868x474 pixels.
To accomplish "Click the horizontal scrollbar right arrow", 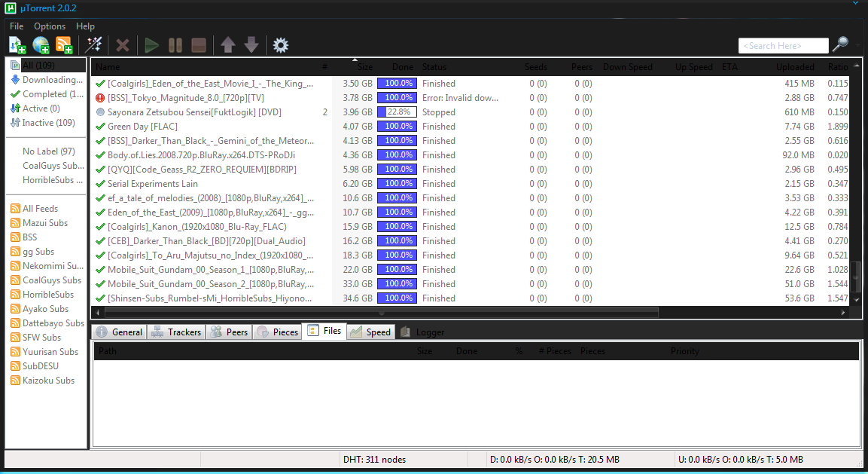I will [843, 313].
